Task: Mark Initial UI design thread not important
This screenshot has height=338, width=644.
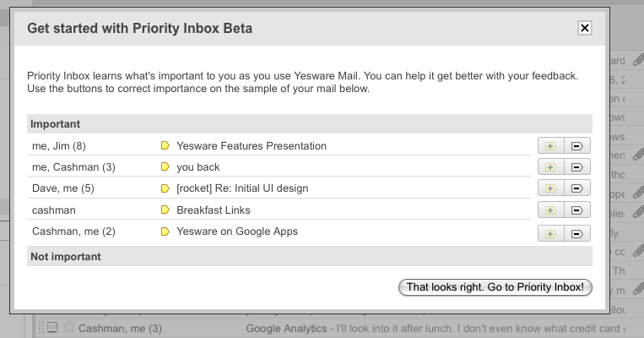Action: [x=577, y=188]
